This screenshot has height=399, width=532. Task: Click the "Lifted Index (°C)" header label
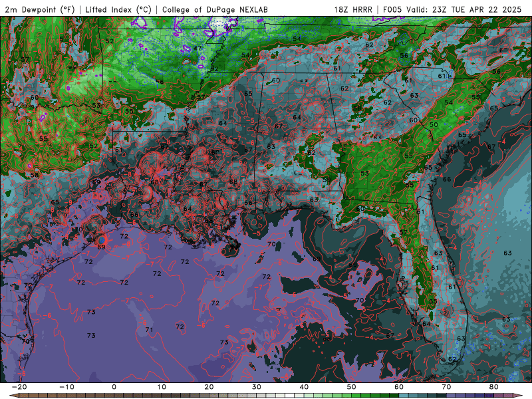[118, 9]
